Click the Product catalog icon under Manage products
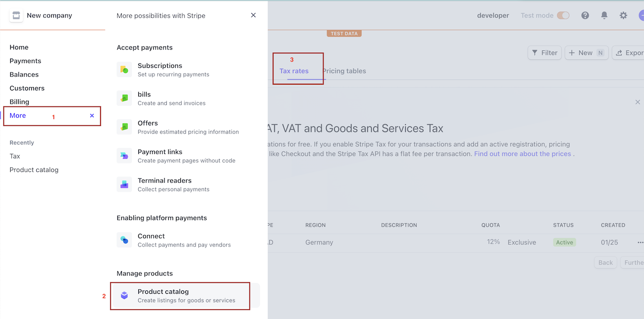This screenshot has width=644, height=319. (x=124, y=295)
